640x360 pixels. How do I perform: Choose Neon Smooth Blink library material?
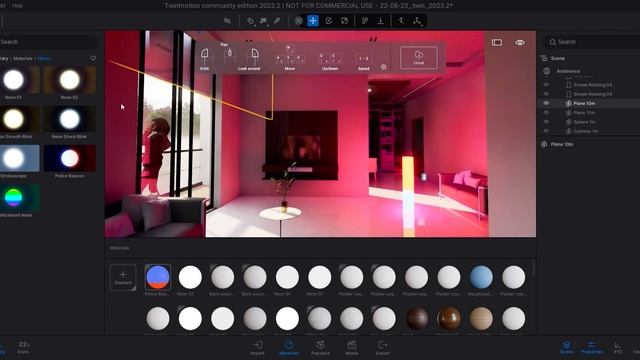coord(14,119)
